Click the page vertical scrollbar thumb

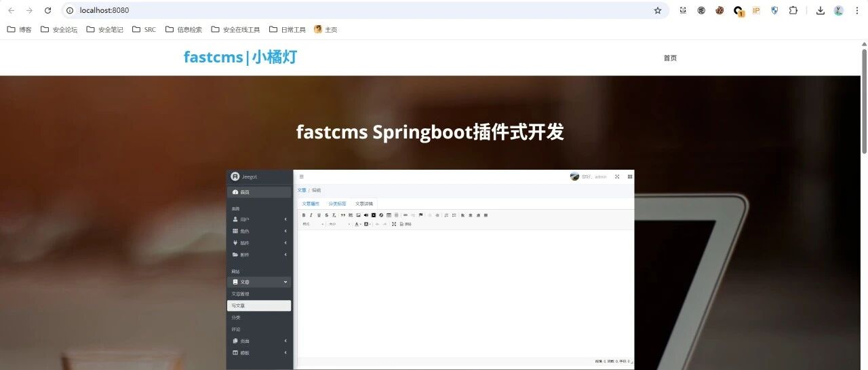pyautogui.click(x=864, y=102)
